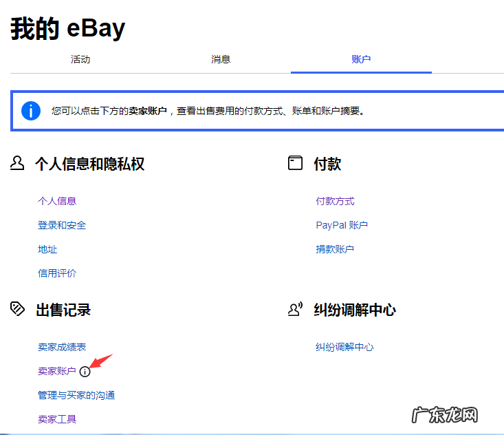Screen dimensions: 504x435
Task: Switch to the 活动 tab
Action: coord(80,59)
